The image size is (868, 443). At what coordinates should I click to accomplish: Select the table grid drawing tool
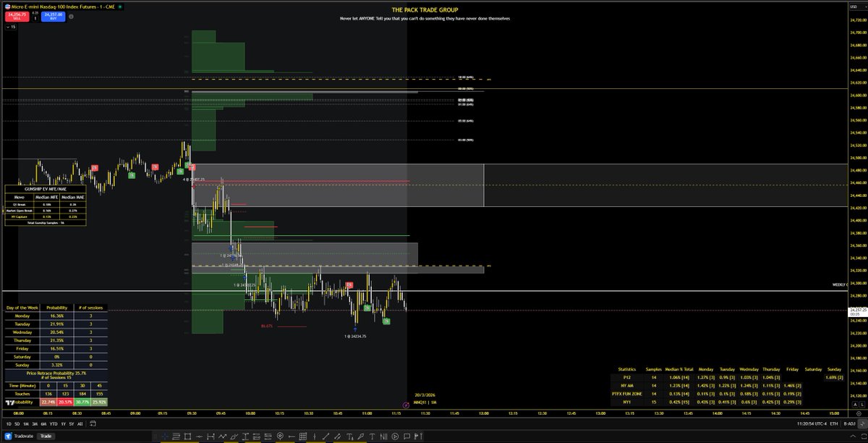[302, 436]
